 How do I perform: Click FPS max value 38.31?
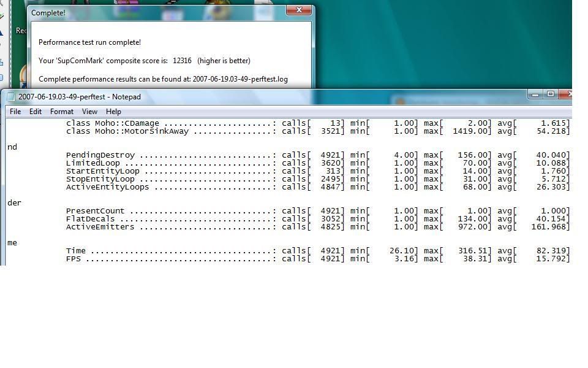tap(475, 259)
